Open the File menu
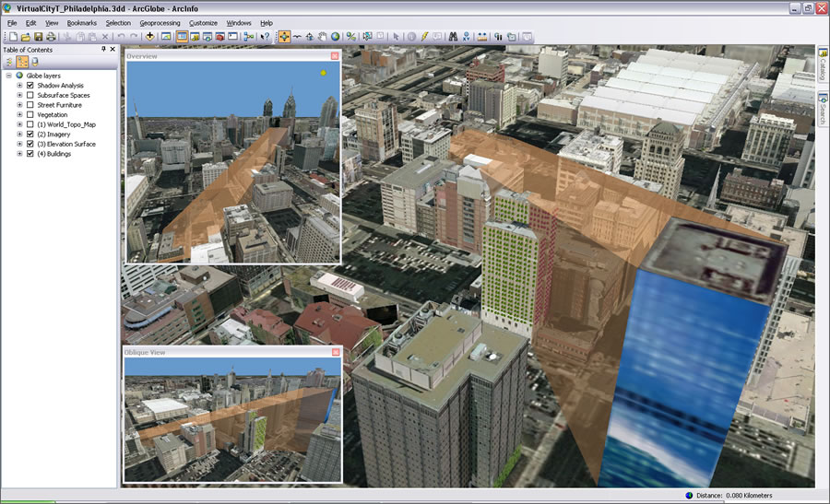Viewport: 830px width, 504px height. pos(12,23)
